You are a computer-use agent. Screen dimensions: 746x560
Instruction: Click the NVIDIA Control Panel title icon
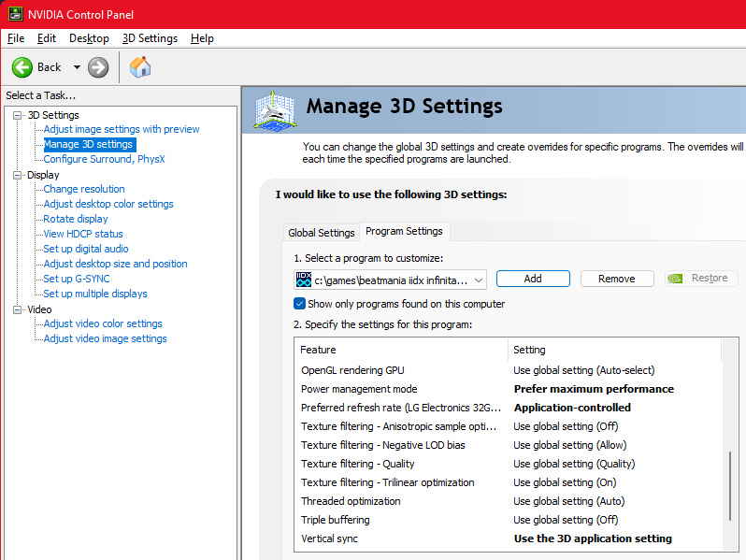(x=15, y=14)
